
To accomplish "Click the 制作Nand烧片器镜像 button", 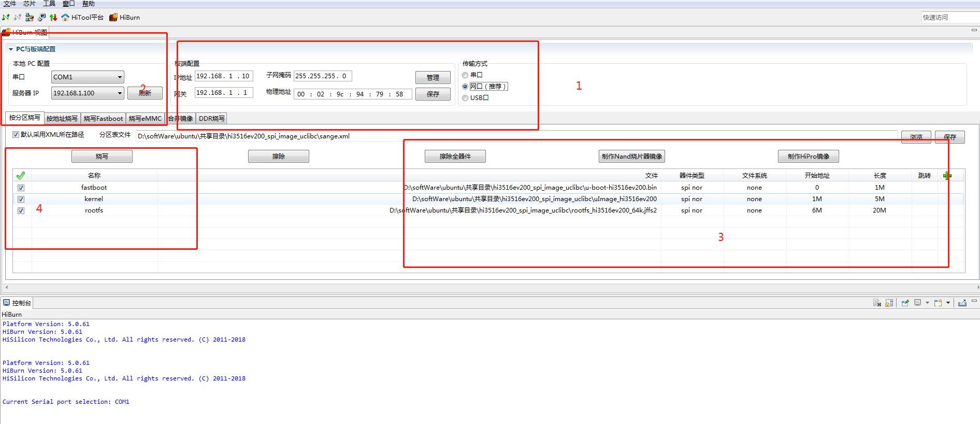I will 632,156.
